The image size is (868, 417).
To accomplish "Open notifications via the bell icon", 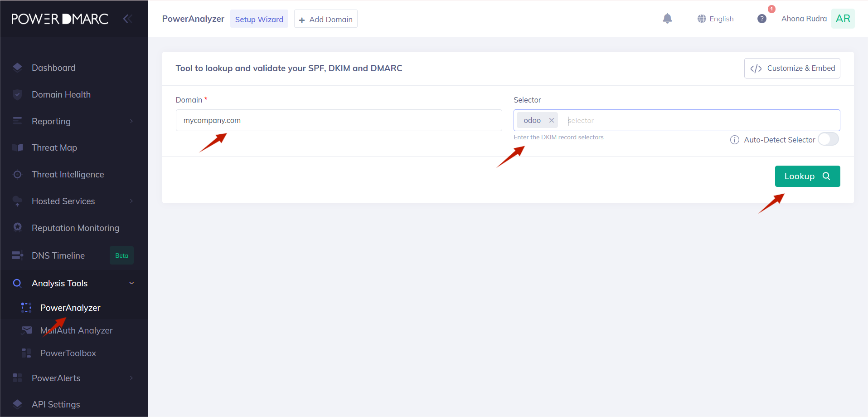I will (667, 19).
